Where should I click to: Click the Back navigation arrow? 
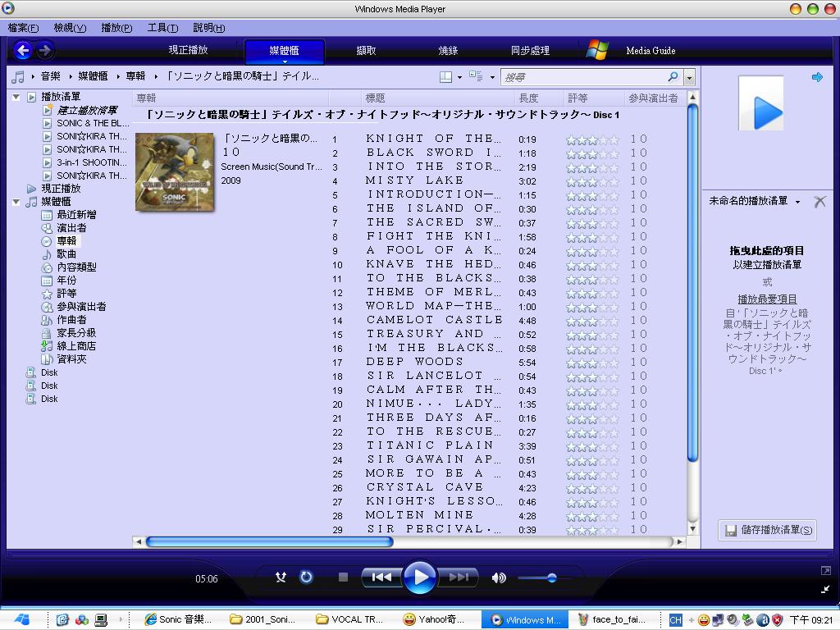[24, 50]
